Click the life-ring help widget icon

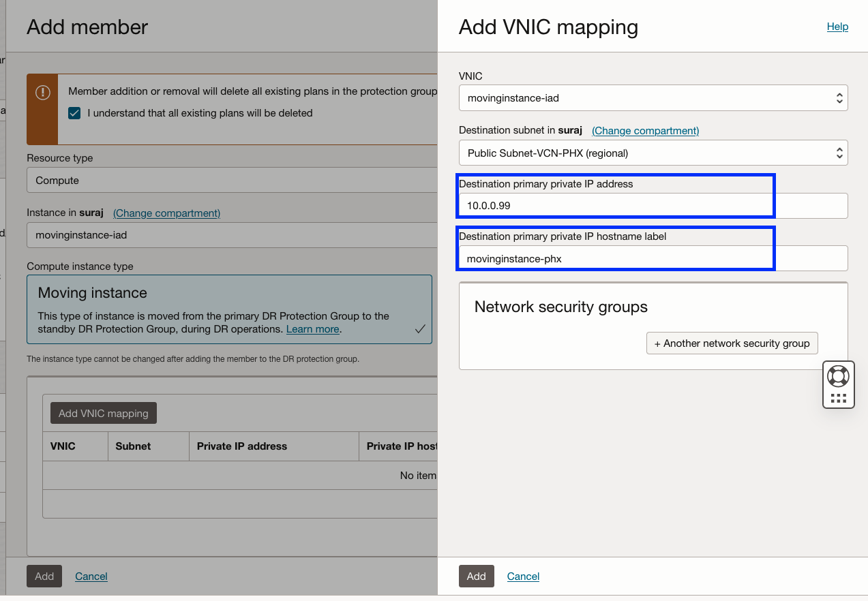click(x=838, y=375)
